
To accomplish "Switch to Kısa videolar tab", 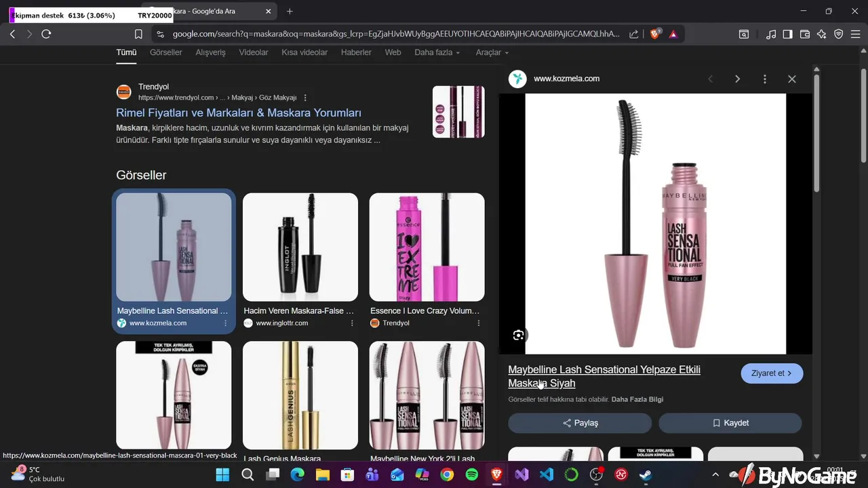I will pyautogui.click(x=304, y=52).
